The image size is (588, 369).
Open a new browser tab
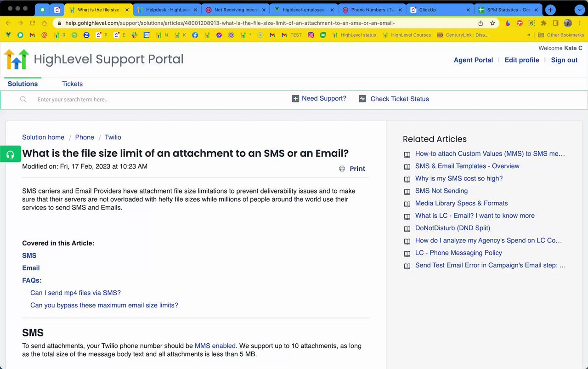(x=550, y=10)
